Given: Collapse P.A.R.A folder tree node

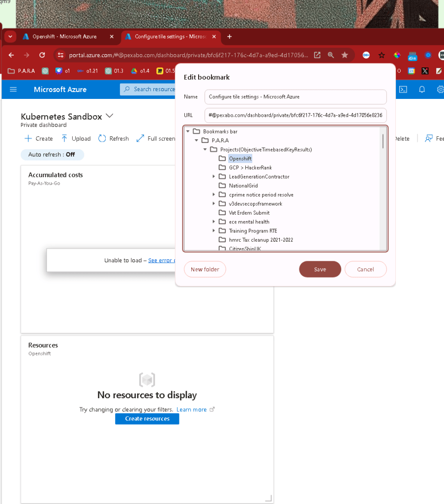Looking at the screenshot, I should pos(197,140).
